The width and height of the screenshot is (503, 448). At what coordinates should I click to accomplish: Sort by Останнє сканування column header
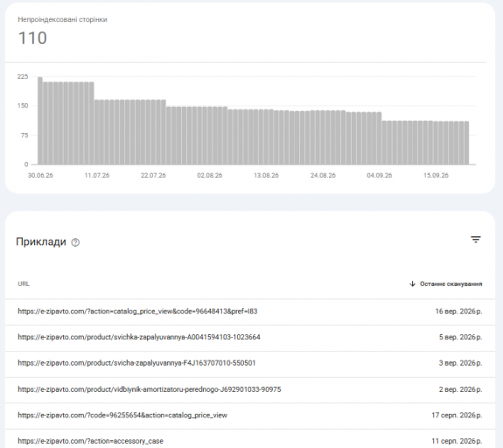(x=451, y=284)
